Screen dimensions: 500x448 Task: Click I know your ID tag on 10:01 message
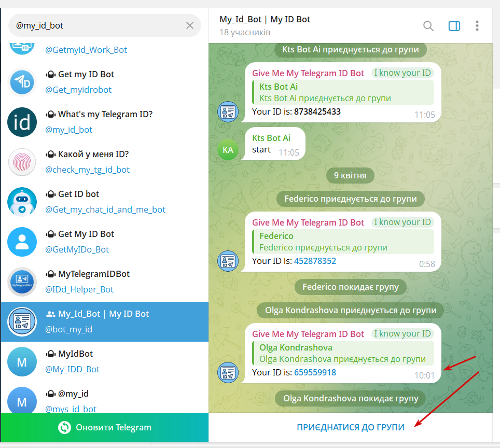pyautogui.click(x=402, y=334)
